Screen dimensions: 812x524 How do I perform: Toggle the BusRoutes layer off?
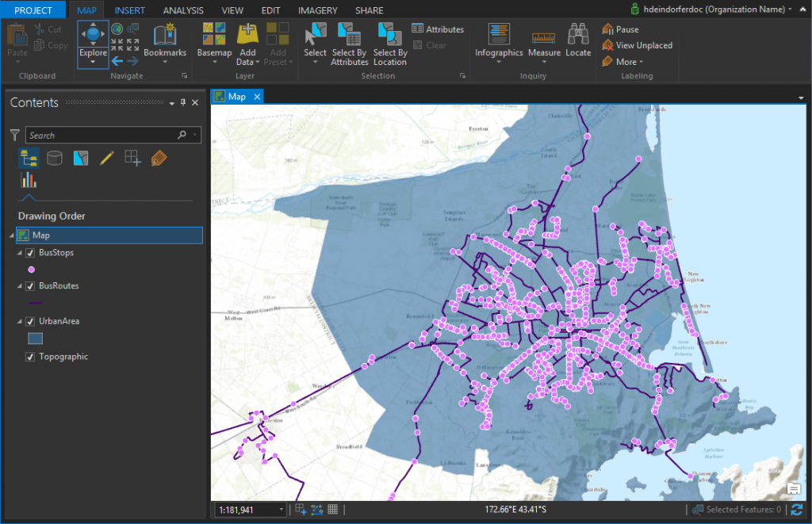click(31, 287)
